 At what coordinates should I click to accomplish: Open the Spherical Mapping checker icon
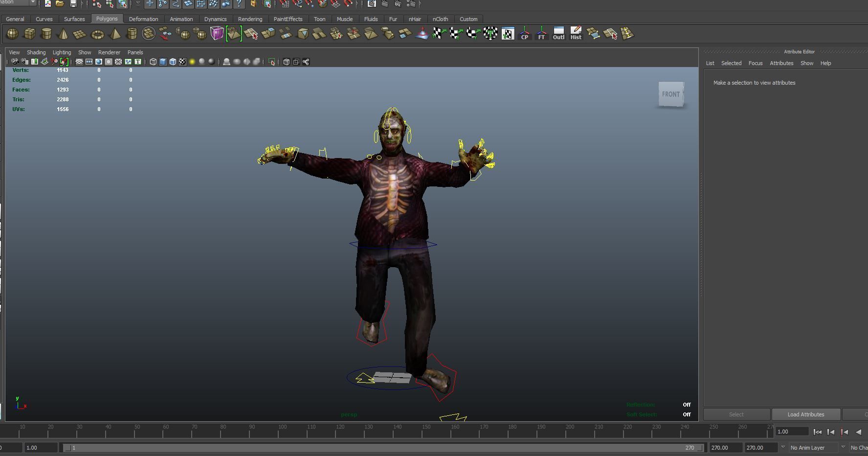click(x=472, y=34)
